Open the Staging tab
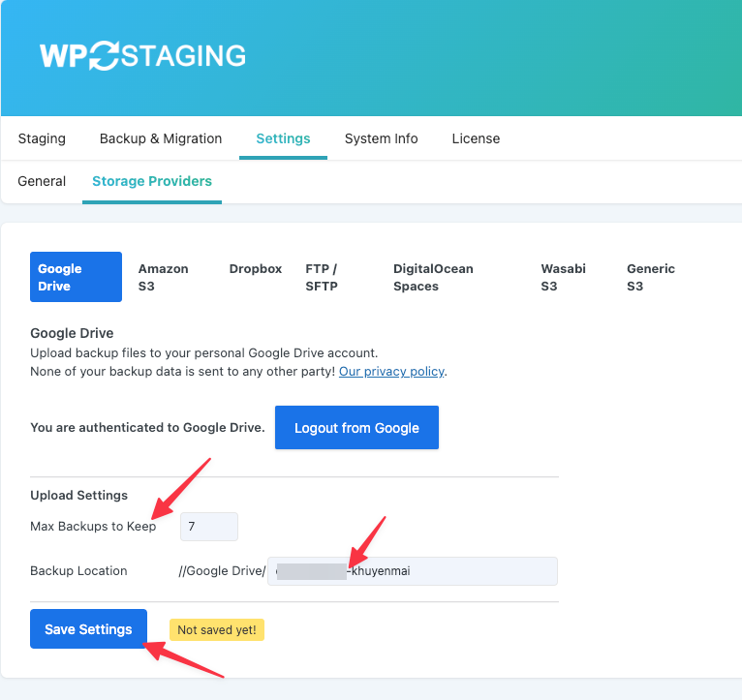This screenshot has width=742, height=700. tap(42, 138)
